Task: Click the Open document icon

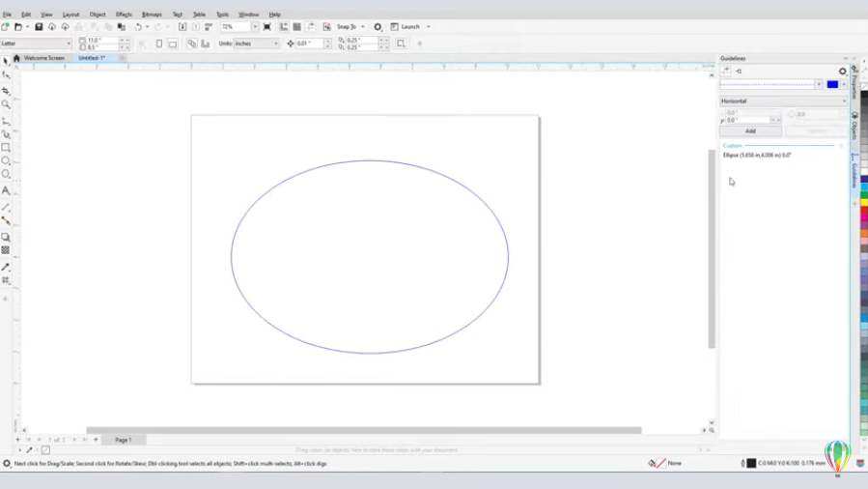Action: (x=17, y=27)
